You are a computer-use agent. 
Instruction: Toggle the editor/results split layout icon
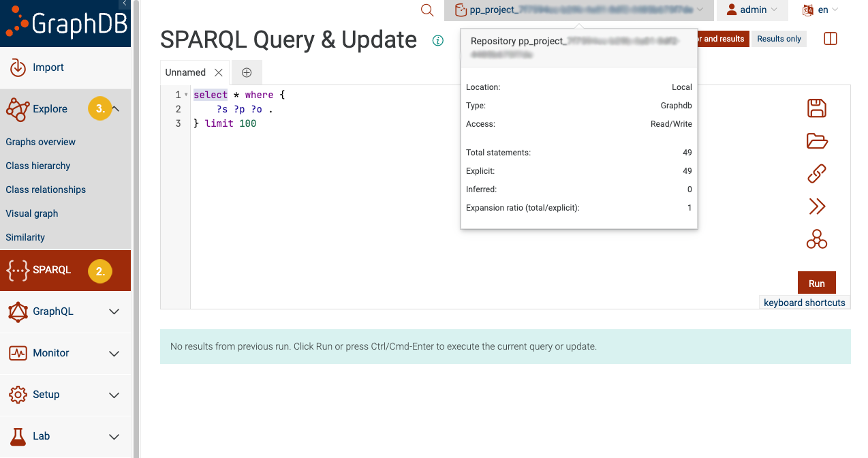coord(830,39)
